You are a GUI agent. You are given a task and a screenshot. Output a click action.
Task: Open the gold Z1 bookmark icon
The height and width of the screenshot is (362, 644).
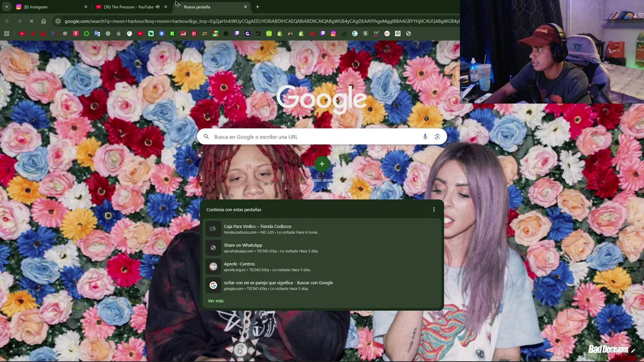tap(204, 34)
